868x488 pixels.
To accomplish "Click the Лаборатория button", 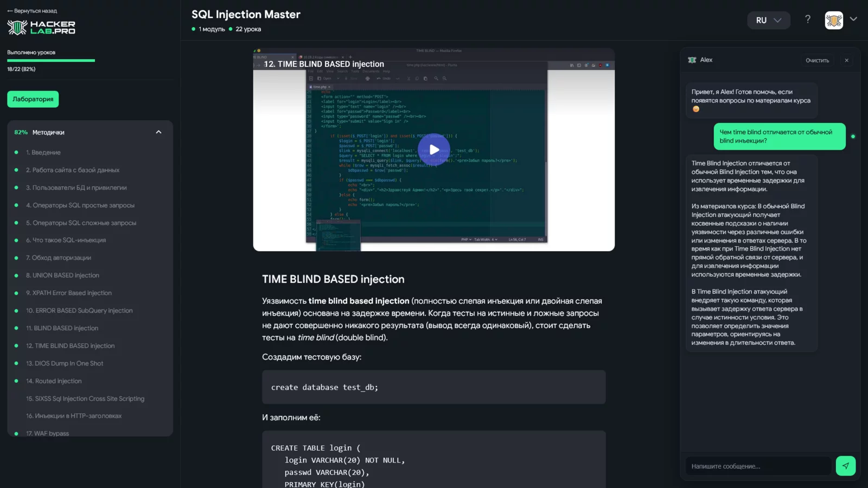I will pos(33,99).
